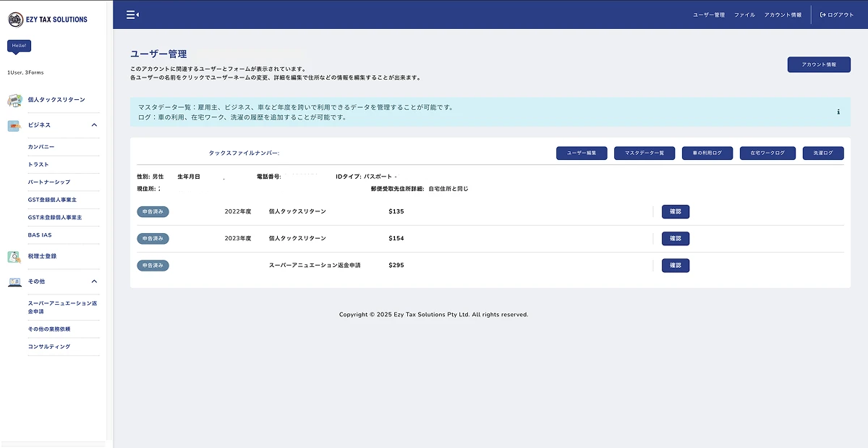868x448 pixels.
Task: Collapse the ビジネス section chevron
Action: (x=94, y=125)
